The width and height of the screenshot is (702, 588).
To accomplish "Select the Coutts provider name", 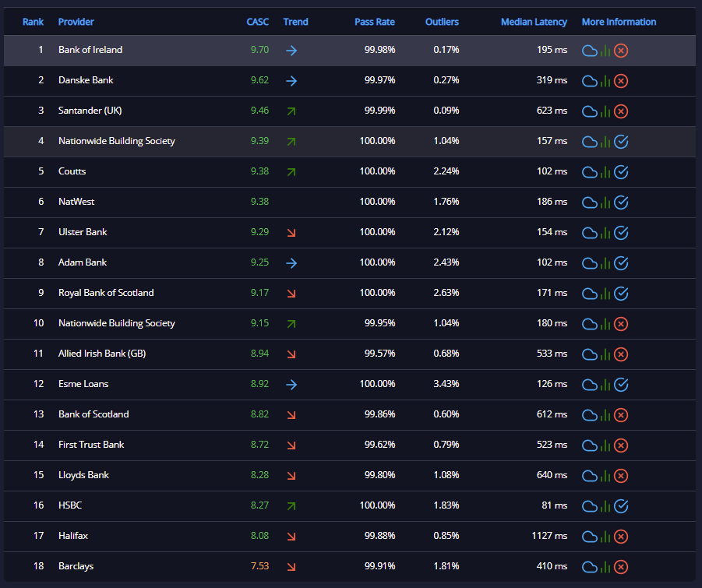I will tap(72, 171).
